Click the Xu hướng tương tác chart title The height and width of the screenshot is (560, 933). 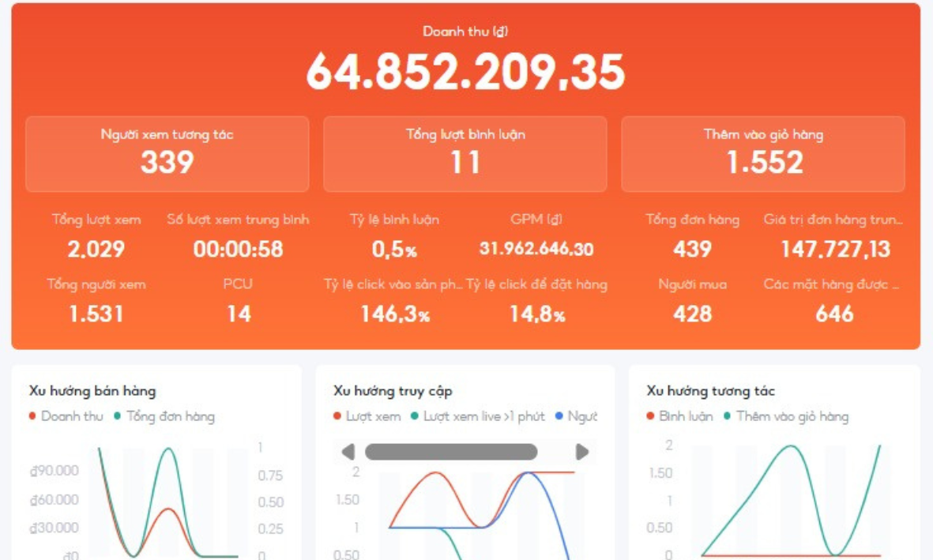click(x=710, y=391)
